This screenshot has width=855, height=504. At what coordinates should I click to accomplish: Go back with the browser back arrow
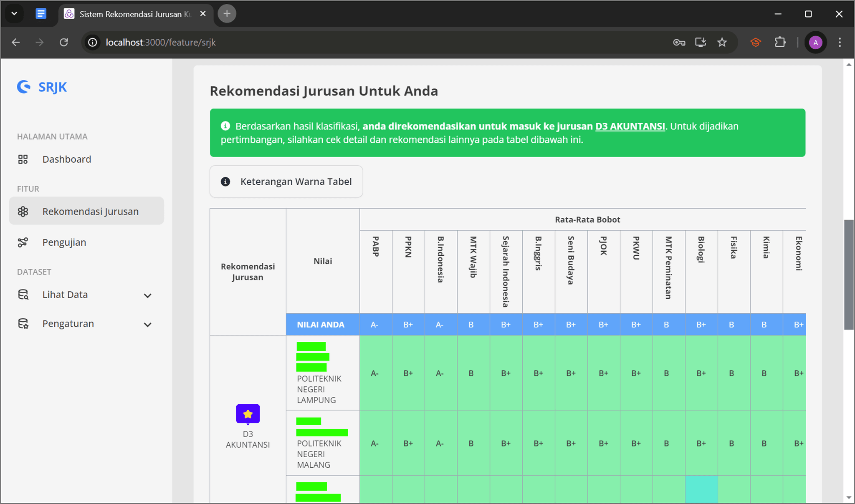tap(16, 42)
